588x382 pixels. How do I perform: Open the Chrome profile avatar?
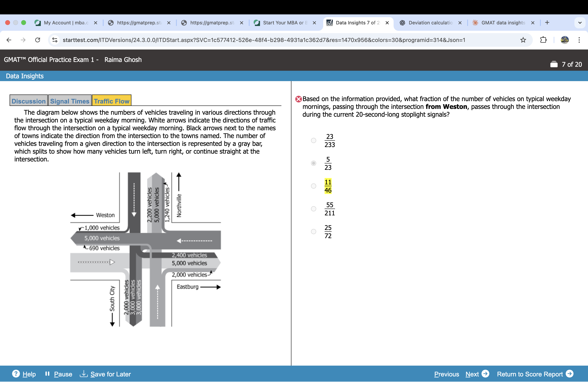[x=565, y=40]
